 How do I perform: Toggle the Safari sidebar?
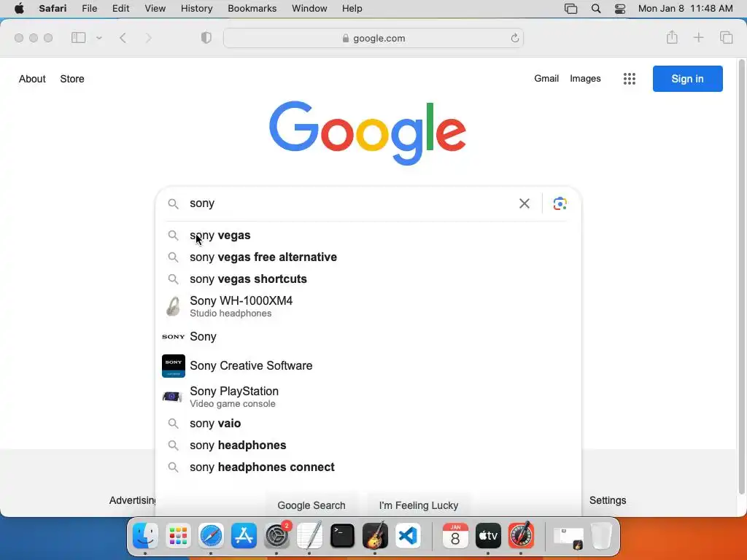78,38
